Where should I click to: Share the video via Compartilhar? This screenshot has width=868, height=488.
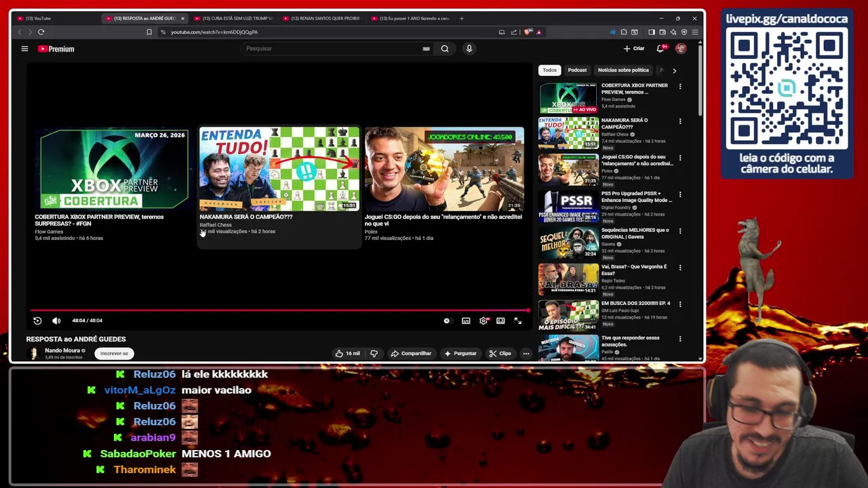coord(411,353)
